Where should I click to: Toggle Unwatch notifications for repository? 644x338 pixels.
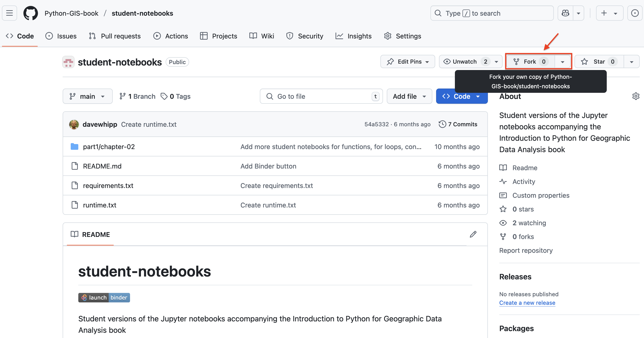471,61
